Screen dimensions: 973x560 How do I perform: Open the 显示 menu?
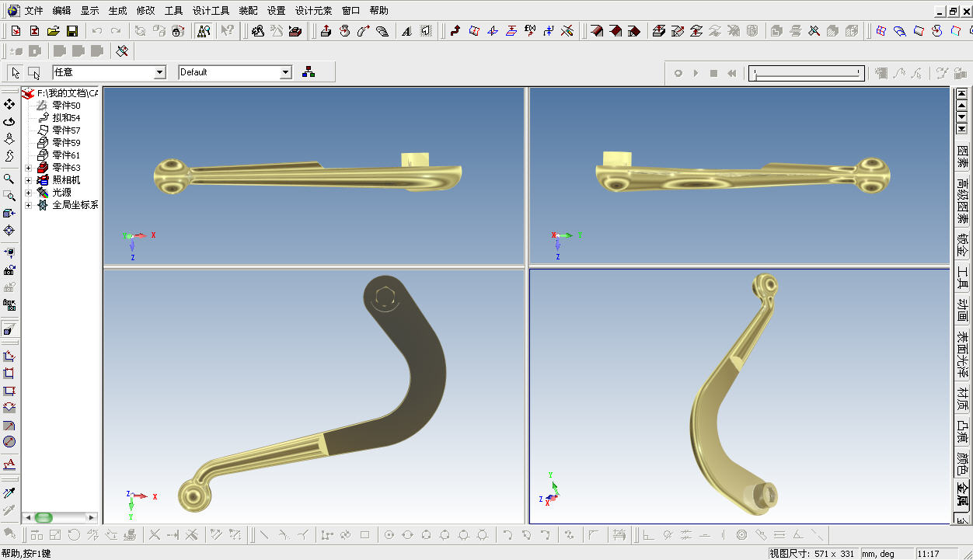89,11
